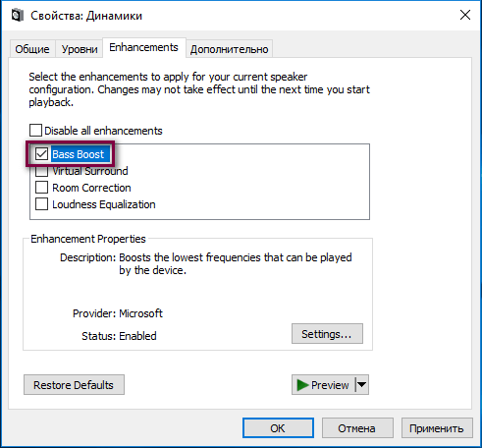Click the green Preview play icon
Image resolution: width=482 pixels, height=448 pixels.
coord(302,385)
